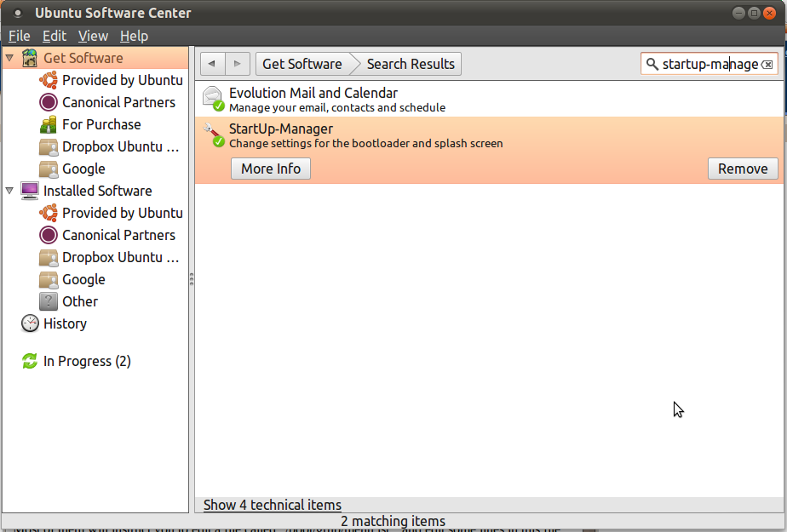Click the window menu dot in title bar

(18, 13)
